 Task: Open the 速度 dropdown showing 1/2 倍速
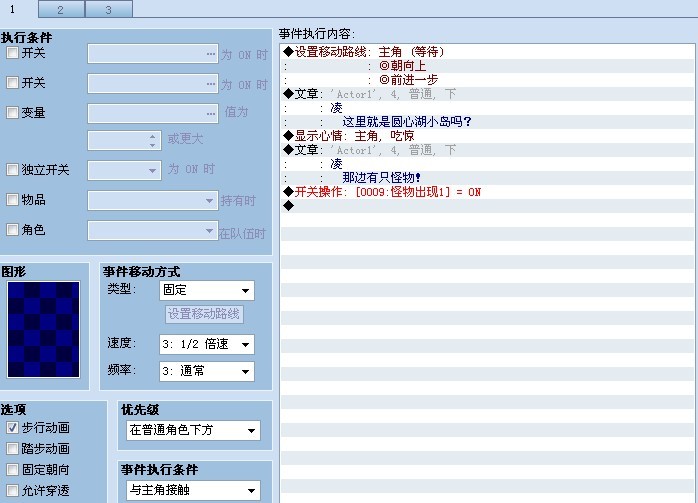(207, 345)
